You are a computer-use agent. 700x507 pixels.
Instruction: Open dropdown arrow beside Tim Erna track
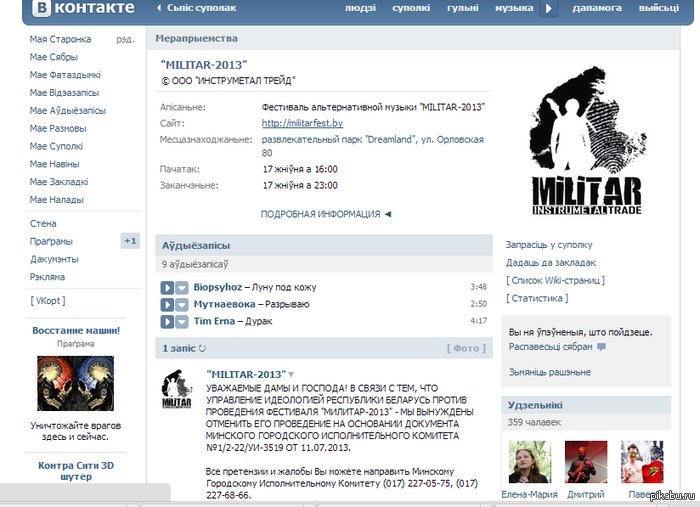click(182, 321)
